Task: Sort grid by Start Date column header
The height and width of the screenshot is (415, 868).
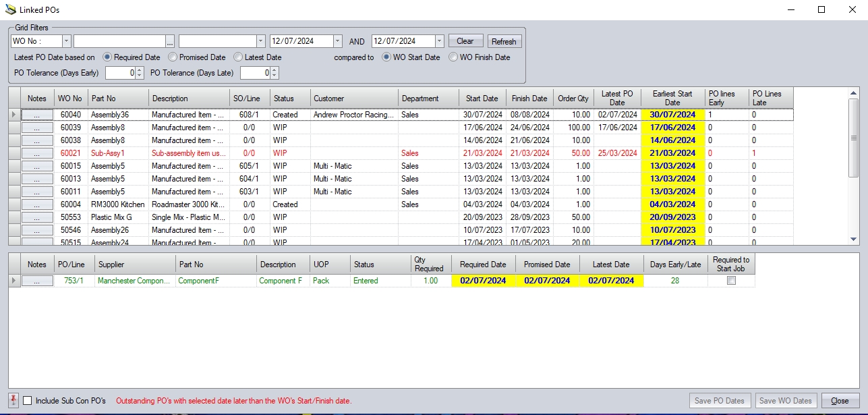Action: click(x=482, y=99)
